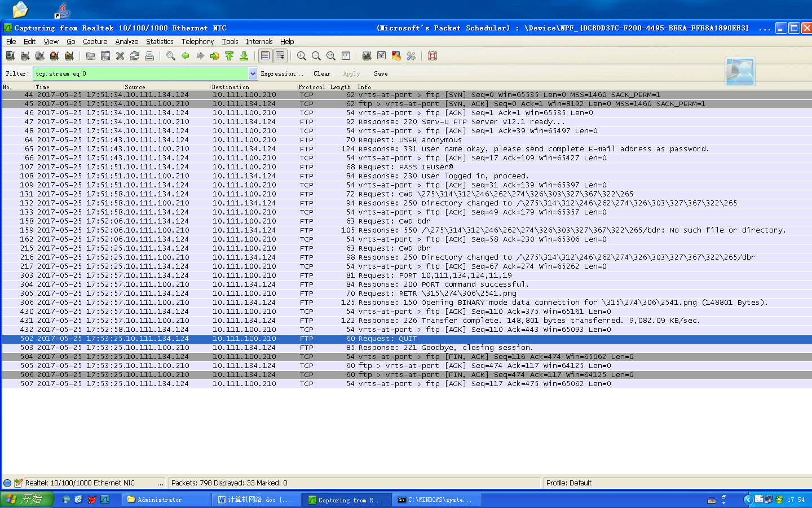This screenshot has height=508, width=812.
Task: Open coloring rules icon
Action: pyautogui.click(x=396, y=56)
